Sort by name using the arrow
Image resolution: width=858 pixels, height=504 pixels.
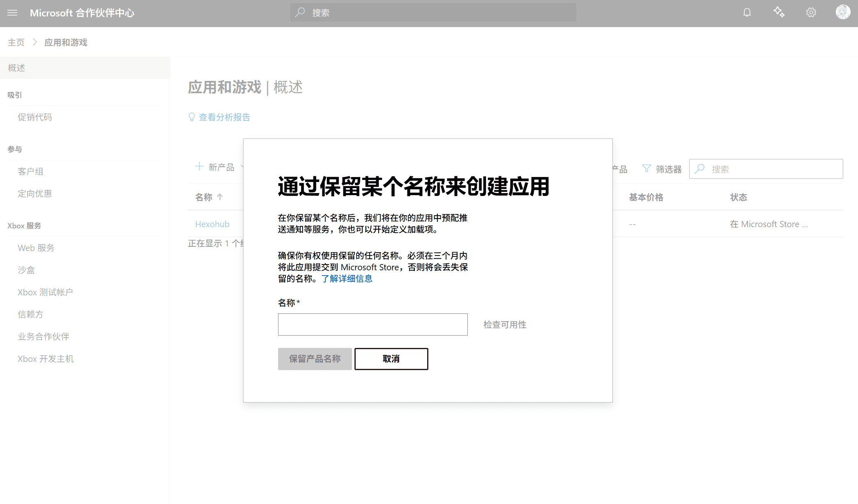point(220,197)
